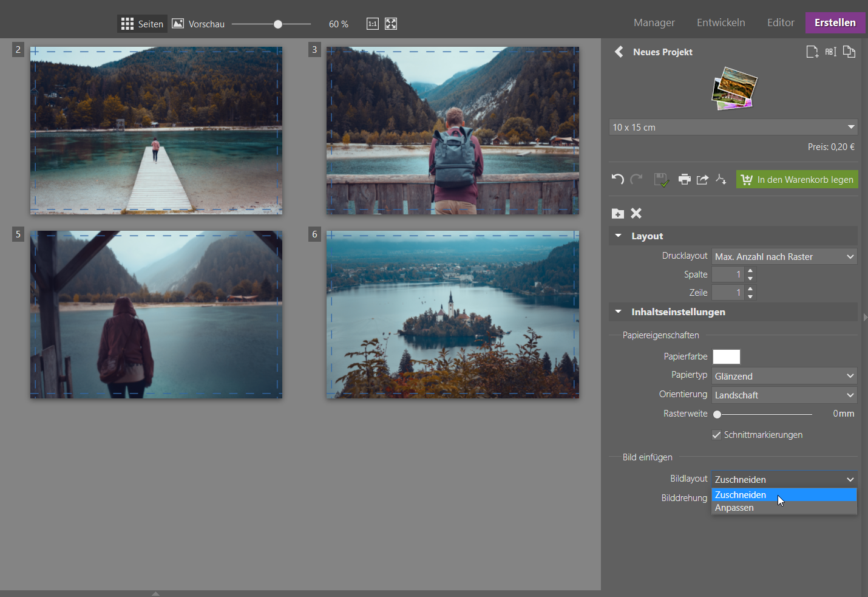Switch to Vorschau view
Viewport: 868px width, 597px height.
pyautogui.click(x=198, y=24)
